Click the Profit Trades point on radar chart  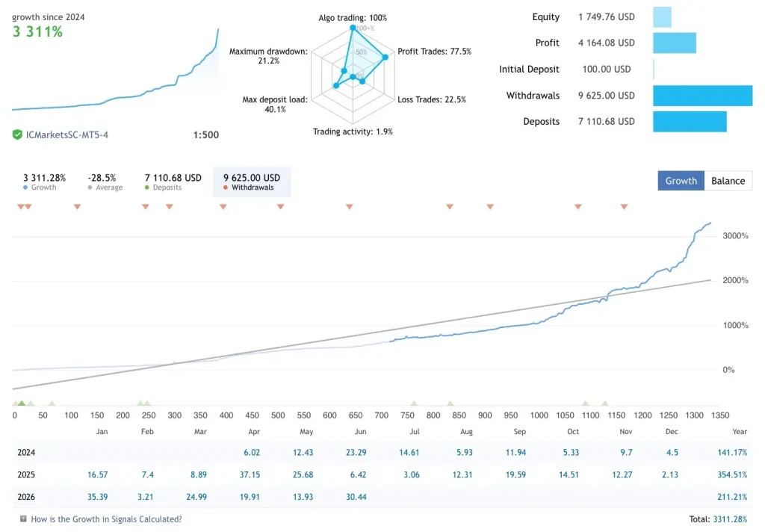coord(385,57)
